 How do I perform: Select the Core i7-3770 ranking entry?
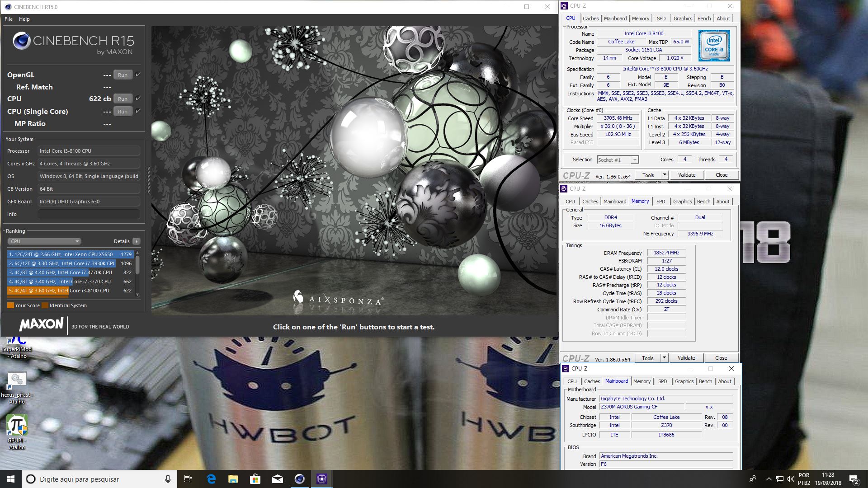point(70,282)
